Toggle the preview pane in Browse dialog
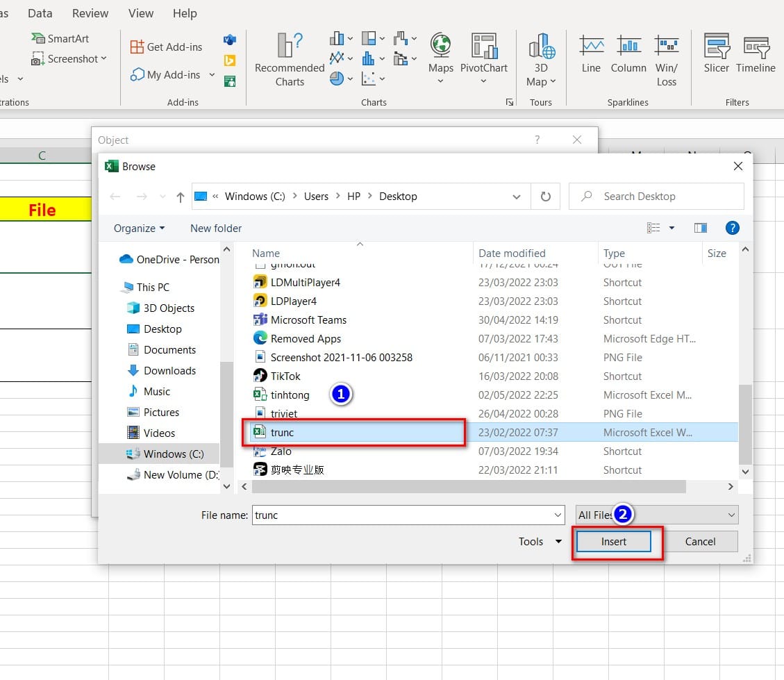784x680 pixels. point(700,228)
